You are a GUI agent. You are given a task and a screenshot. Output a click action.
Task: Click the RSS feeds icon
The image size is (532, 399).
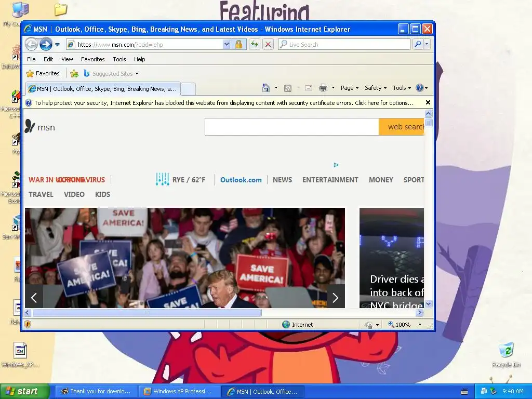(x=288, y=88)
